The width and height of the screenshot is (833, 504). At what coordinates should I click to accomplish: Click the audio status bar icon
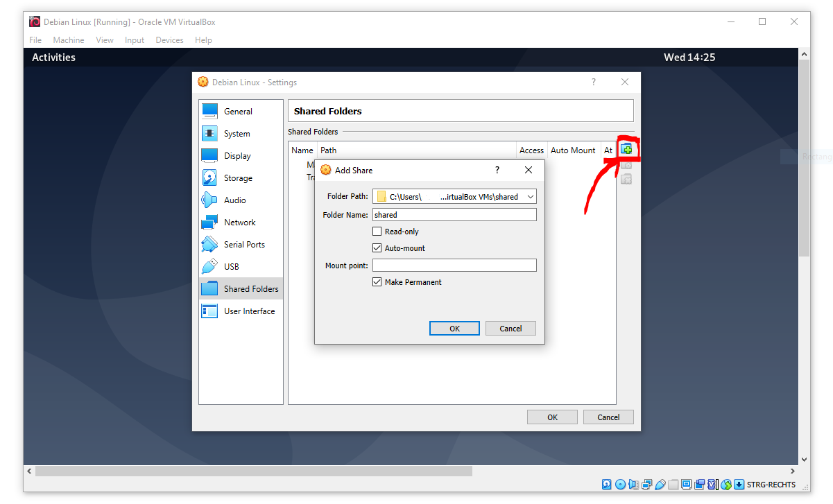click(x=633, y=485)
